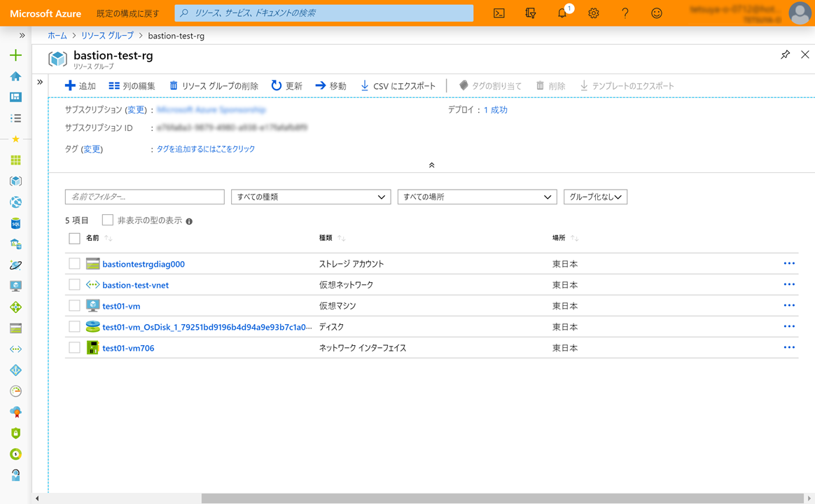
Task: Select checkbox for test01-vm row
Action: (74, 305)
